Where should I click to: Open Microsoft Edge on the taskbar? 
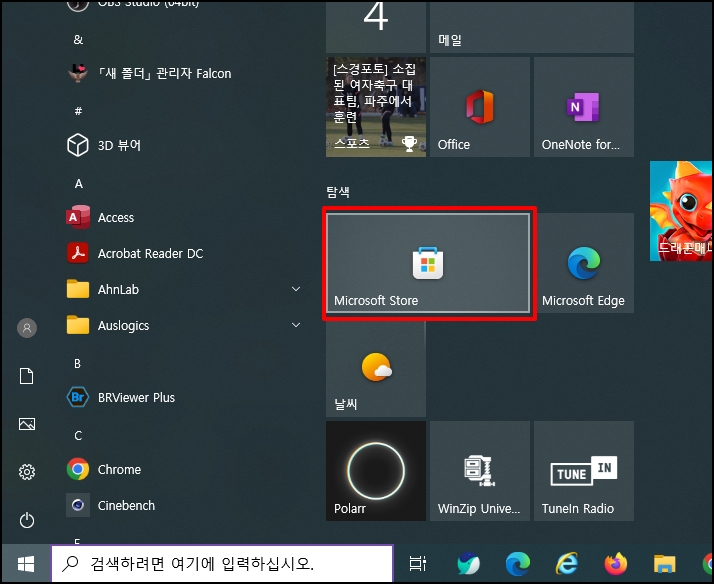[518, 564]
